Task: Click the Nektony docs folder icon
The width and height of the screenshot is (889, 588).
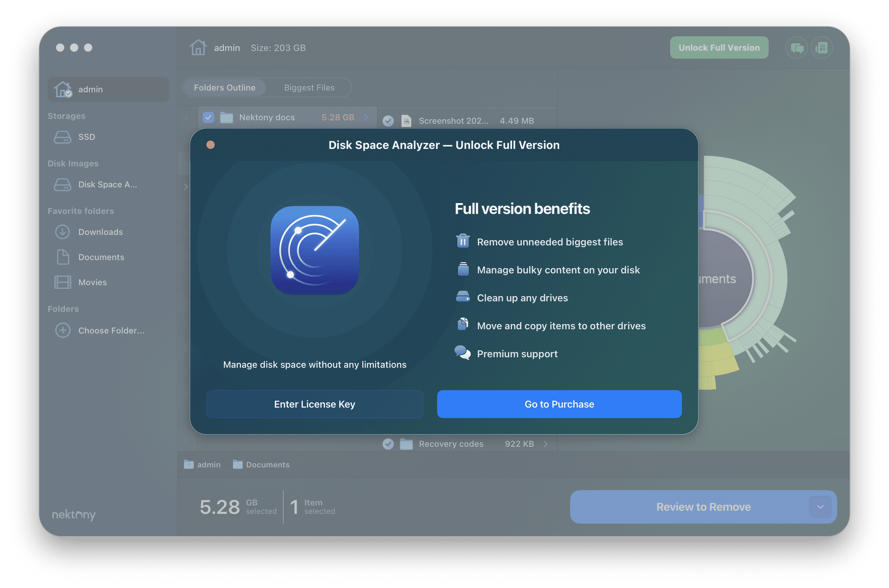Action: pyautogui.click(x=226, y=117)
